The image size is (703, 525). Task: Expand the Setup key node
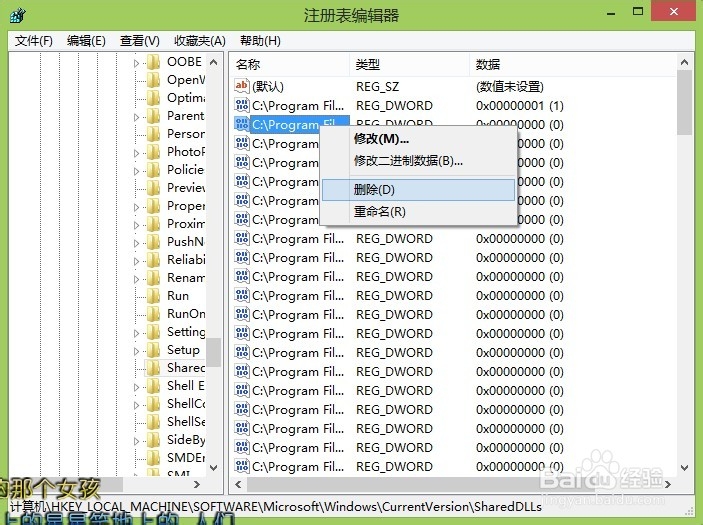click(136, 351)
